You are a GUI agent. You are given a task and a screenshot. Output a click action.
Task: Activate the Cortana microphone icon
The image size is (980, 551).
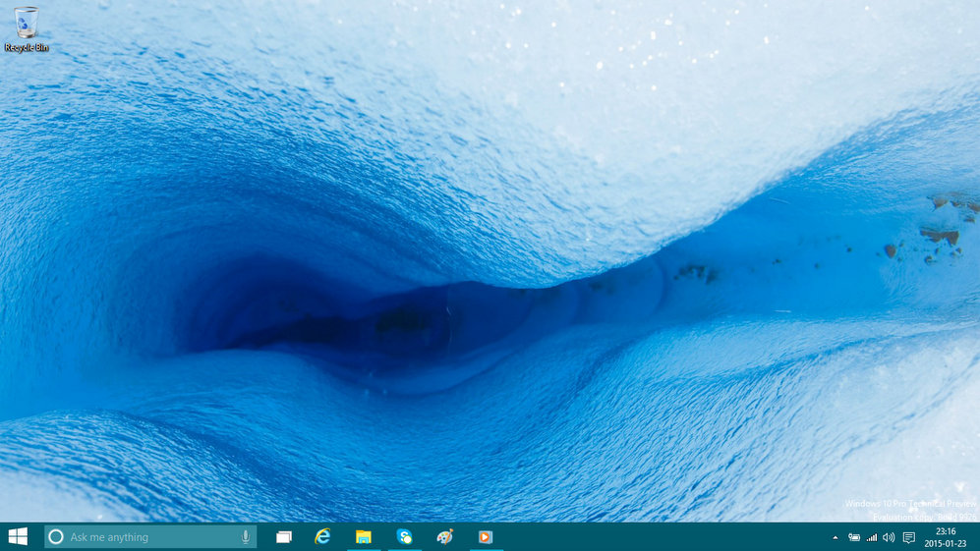pos(245,537)
